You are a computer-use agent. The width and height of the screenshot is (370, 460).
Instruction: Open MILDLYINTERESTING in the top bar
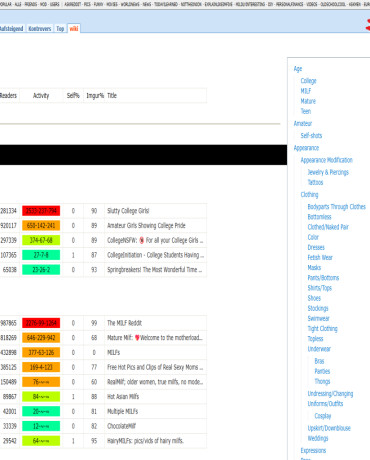click(x=250, y=4)
